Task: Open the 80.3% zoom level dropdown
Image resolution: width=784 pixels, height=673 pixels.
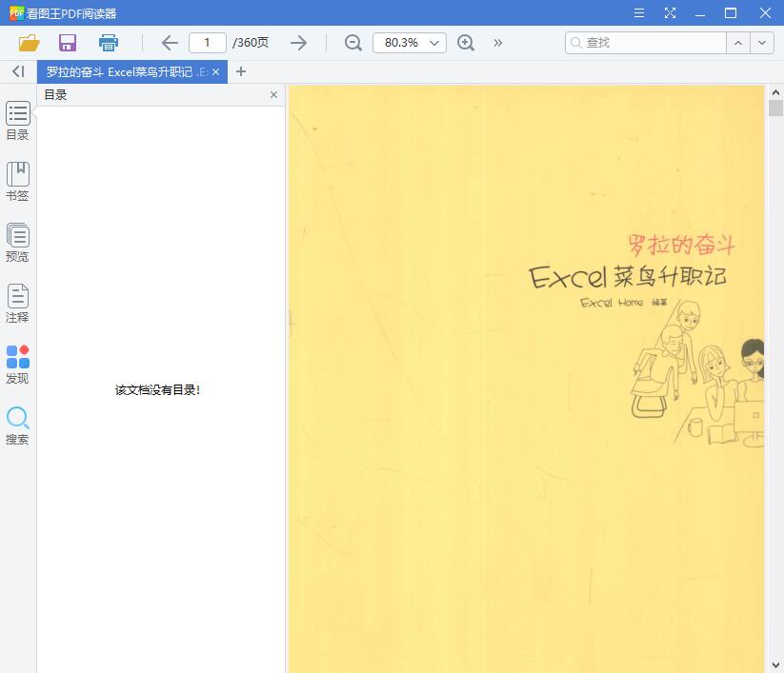Action: pyautogui.click(x=410, y=43)
